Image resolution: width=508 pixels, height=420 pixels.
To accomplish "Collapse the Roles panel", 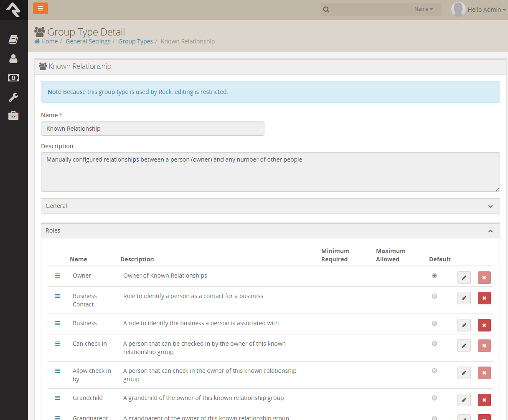I will click(x=490, y=231).
